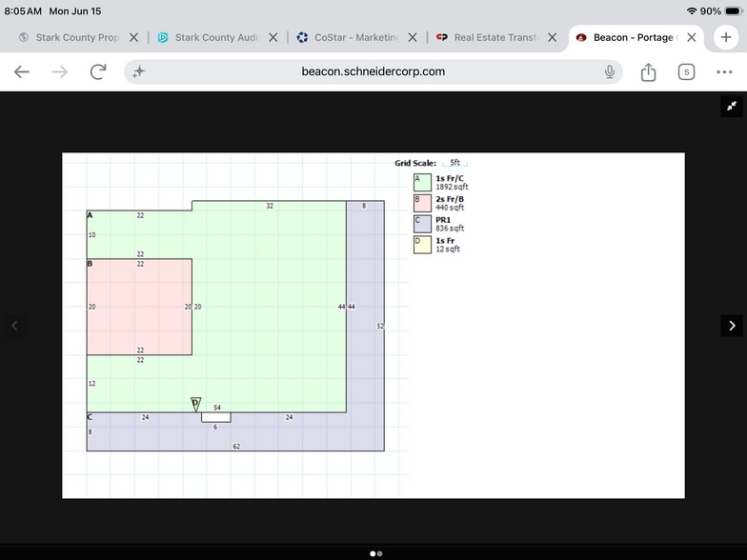747x560 pixels.
Task: Open a new tab with plus button
Action: (x=726, y=37)
